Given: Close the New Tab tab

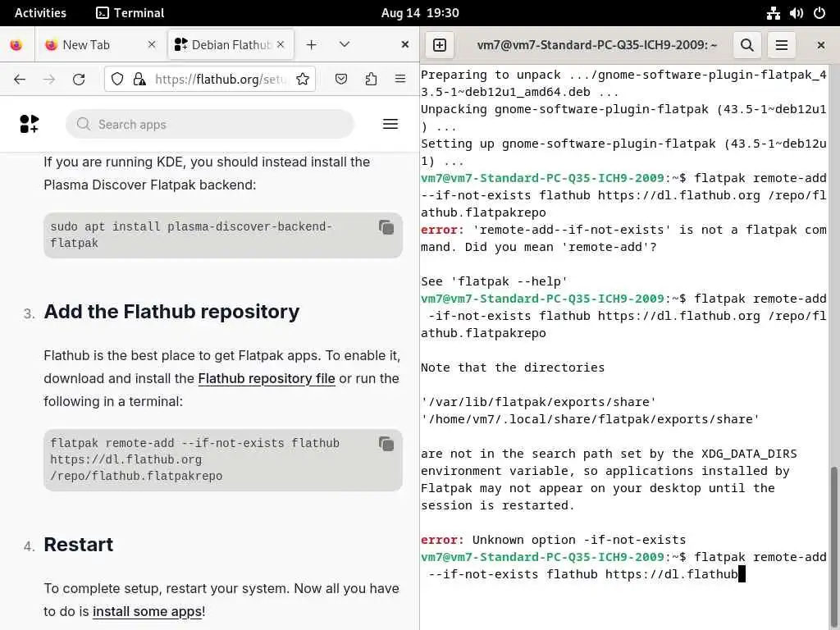Looking at the screenshot, I should [x=152, y=45].
